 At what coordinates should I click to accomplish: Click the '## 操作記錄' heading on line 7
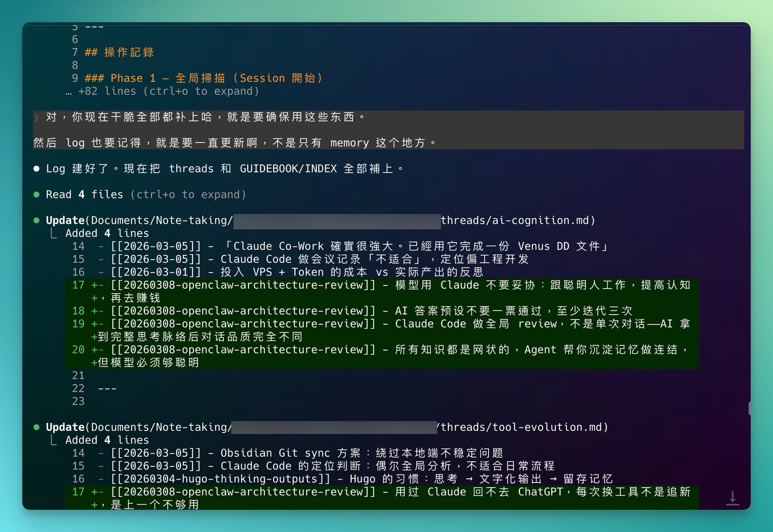click(x=119, y=53)
